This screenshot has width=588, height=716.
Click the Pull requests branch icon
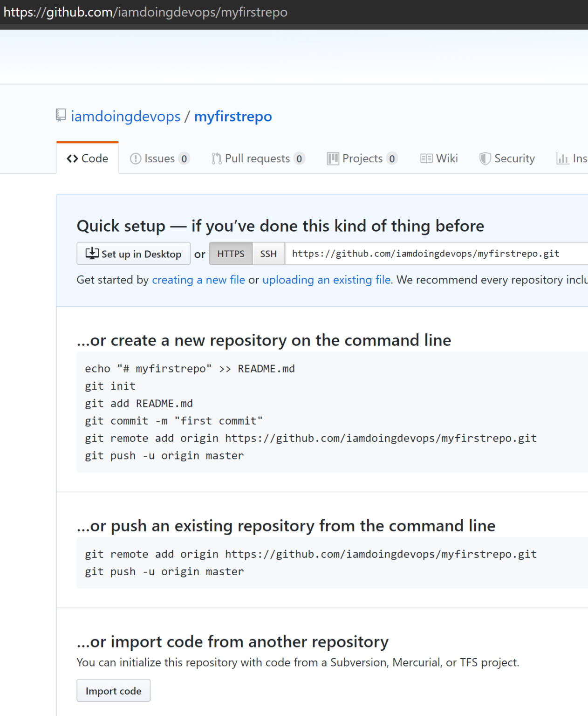[x=216, y=159]
